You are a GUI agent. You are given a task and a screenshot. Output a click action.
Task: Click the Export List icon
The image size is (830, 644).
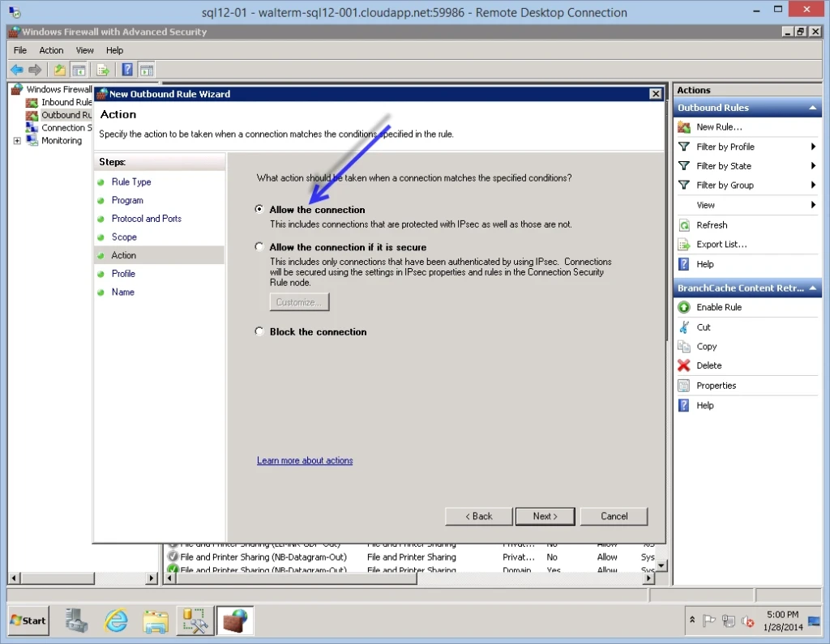tap(684, 245)
